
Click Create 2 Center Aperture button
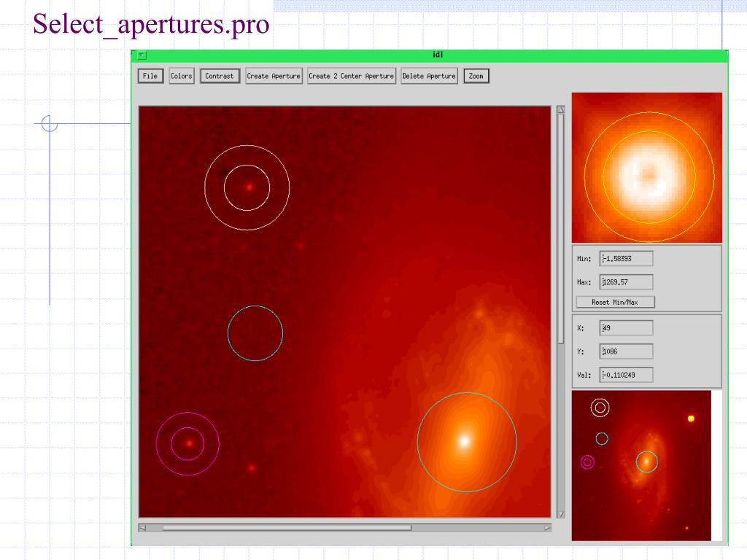pyautogui.click(x=352, y=76)
